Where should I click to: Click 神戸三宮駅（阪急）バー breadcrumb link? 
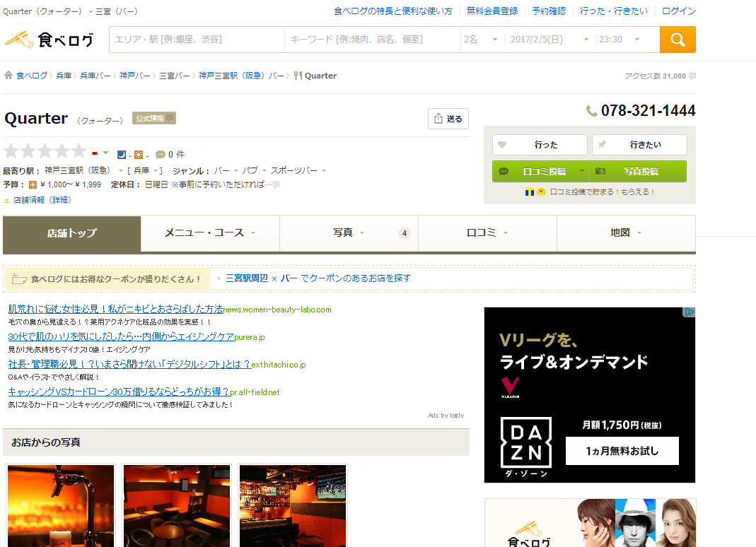pyautogui.click(x=241, y=76)
